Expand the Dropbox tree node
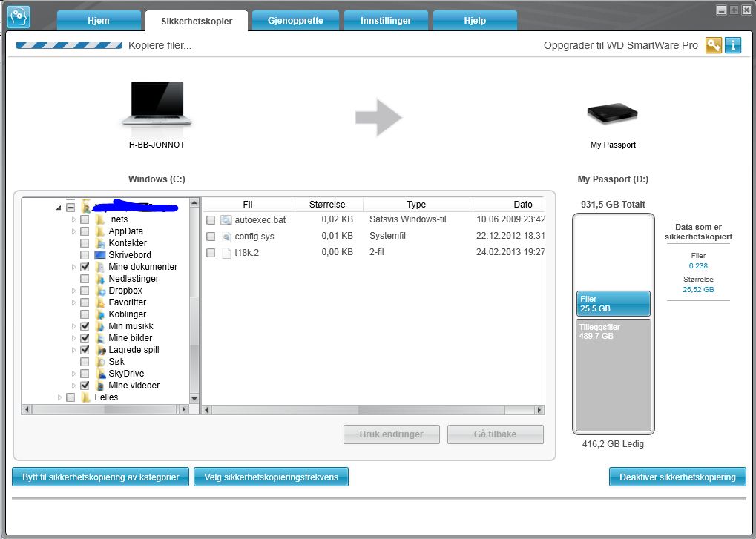The image size is (756, 539). (x=73, y=291)
